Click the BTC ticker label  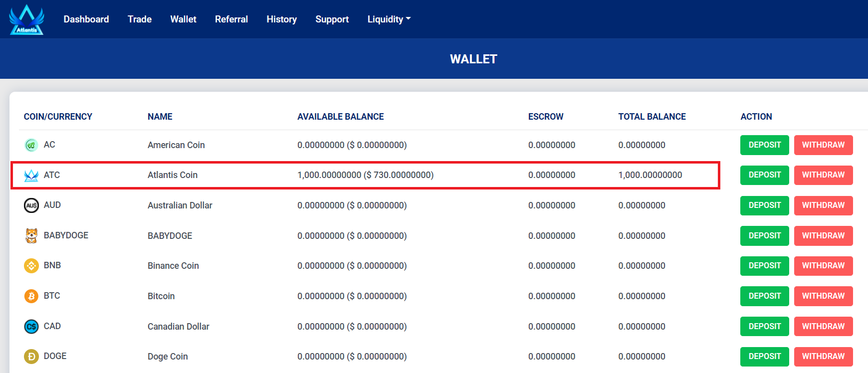(52, 296)
